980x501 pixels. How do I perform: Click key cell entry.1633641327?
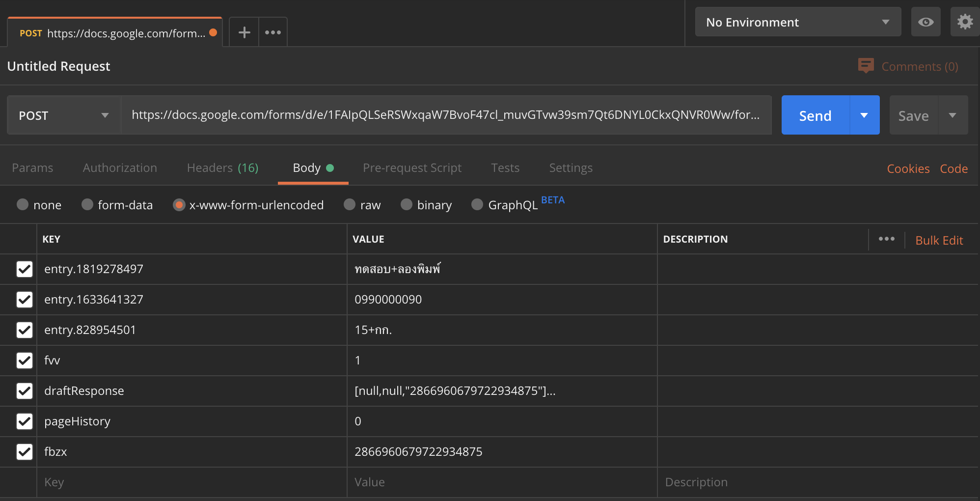(x=191, y=300)
